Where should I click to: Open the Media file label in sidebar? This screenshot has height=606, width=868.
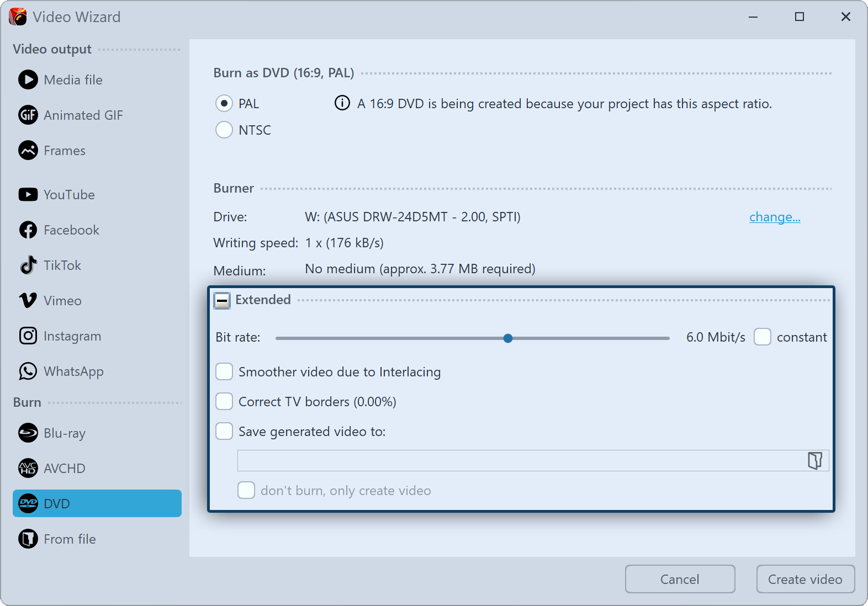73,80
